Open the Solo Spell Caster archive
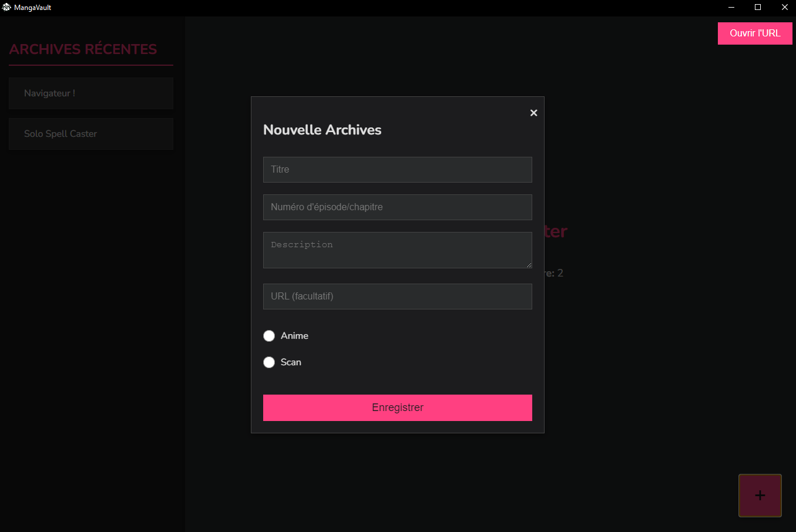 (91, 134)
